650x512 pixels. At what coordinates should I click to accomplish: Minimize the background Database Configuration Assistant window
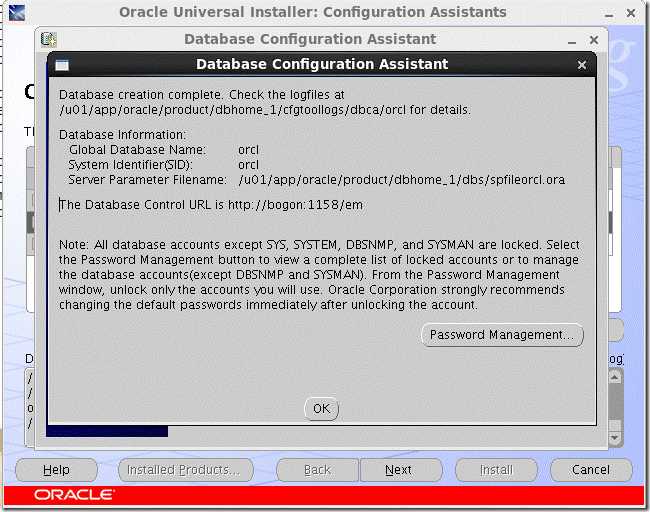coord(572,41)
